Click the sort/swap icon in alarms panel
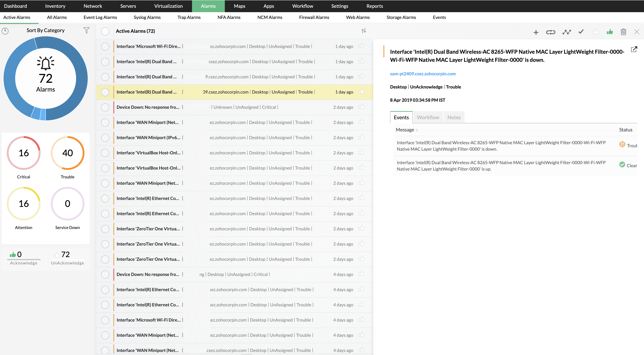The image size is (644, 355). (364, 31)
